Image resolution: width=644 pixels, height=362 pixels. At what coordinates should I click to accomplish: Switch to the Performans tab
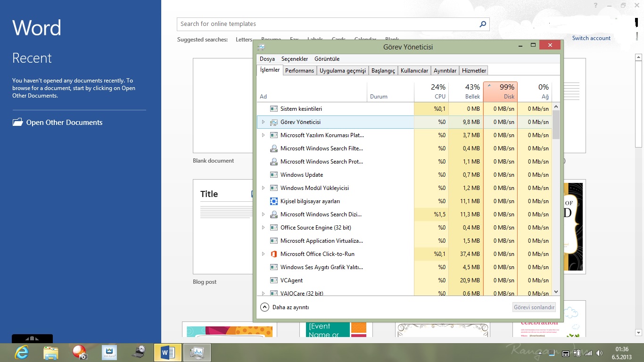[x=299, y=71]
